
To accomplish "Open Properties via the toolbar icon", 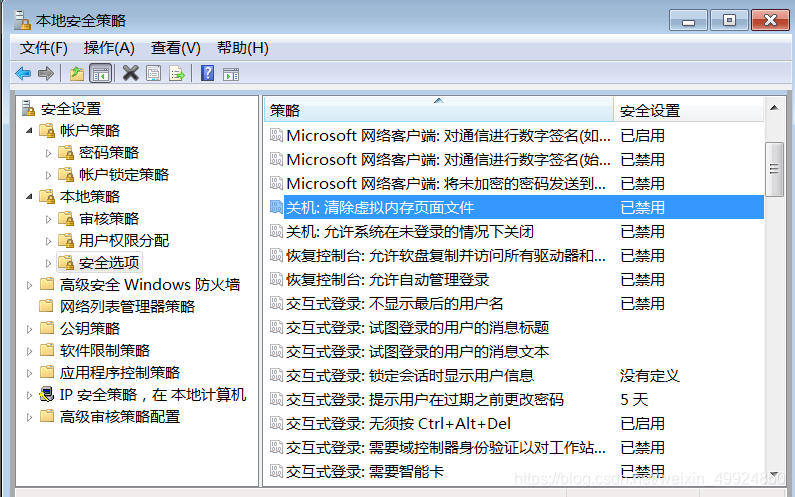I will pos(153,73).
